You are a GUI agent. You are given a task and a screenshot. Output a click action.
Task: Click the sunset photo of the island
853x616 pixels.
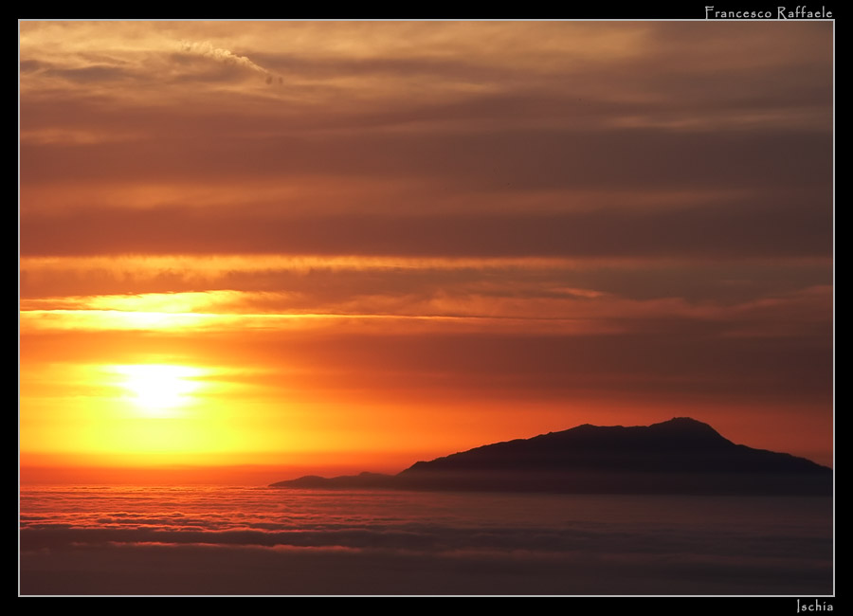tap(426, 308)
